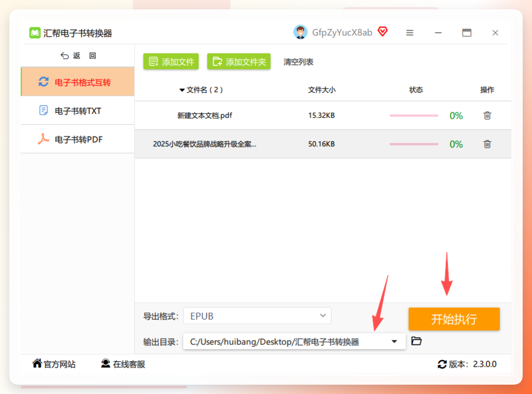Click the username GfpZyYucX8ab
The height and width of the screenshot is (394, 532).
tap(342, 33)
